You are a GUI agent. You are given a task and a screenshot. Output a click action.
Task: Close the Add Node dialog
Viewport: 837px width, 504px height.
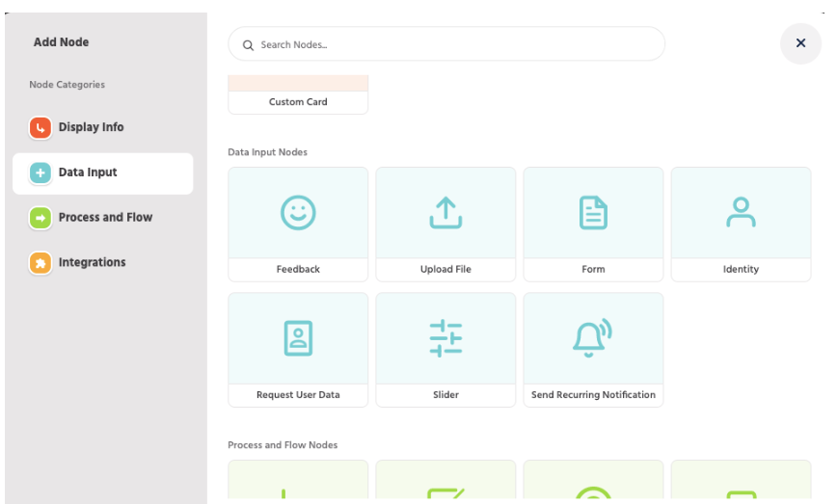800,43
